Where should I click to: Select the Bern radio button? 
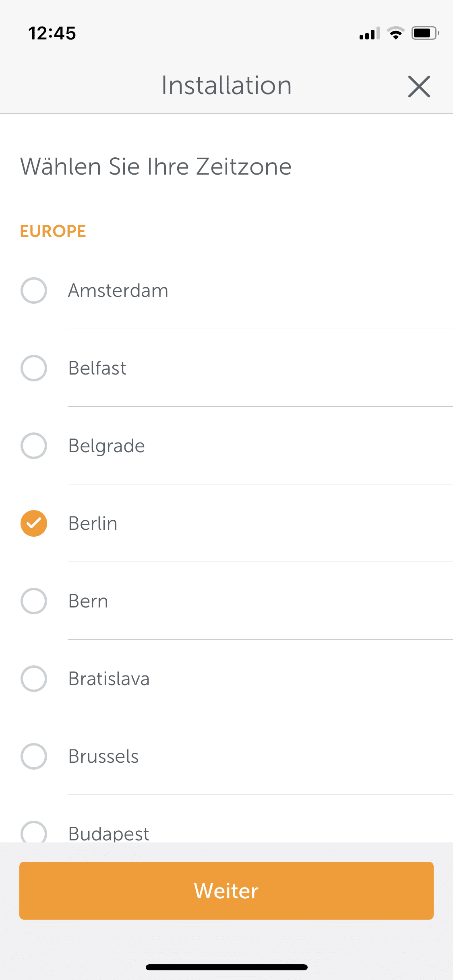coord(34,601)
